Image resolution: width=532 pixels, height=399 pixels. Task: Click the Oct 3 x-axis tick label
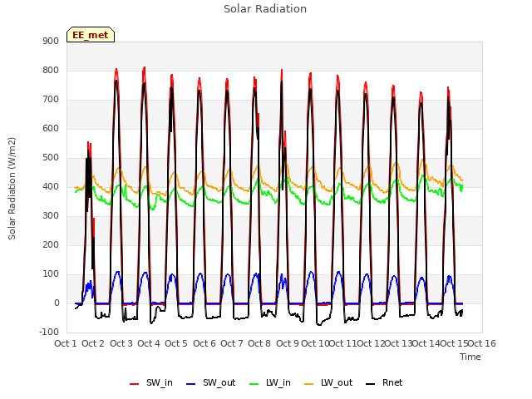click(x=121, y=343)
